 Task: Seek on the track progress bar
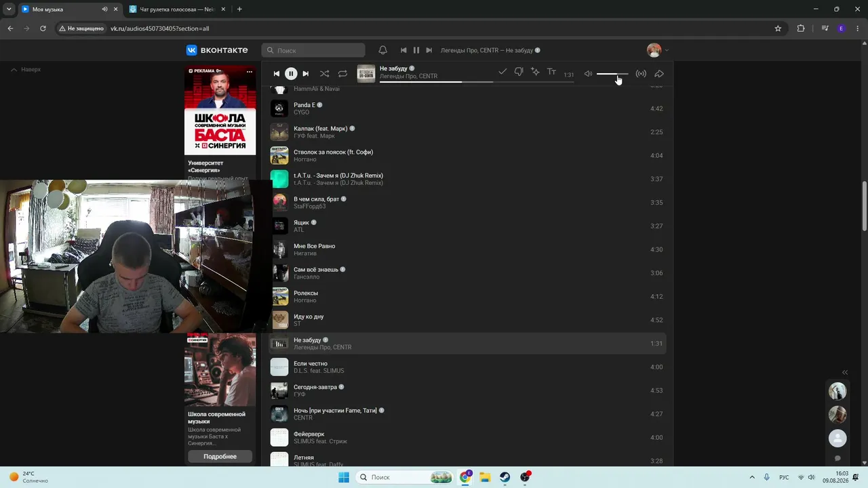(x=477, y=82)
